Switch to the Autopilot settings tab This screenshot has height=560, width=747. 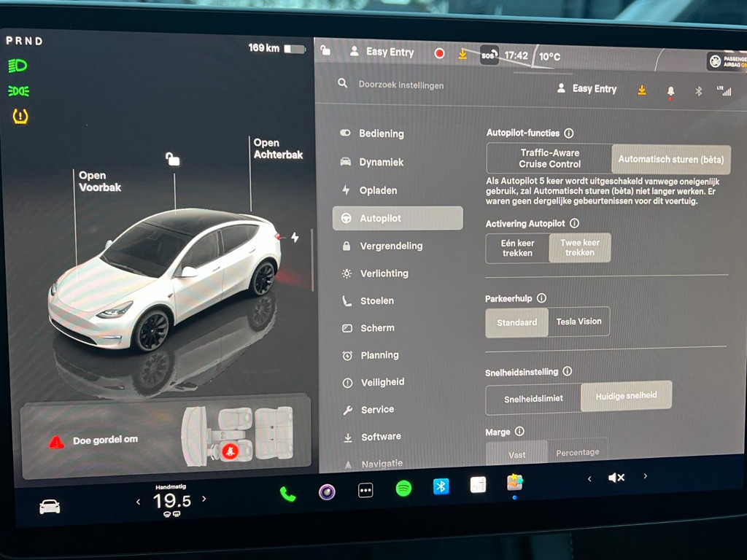[397, 217]
